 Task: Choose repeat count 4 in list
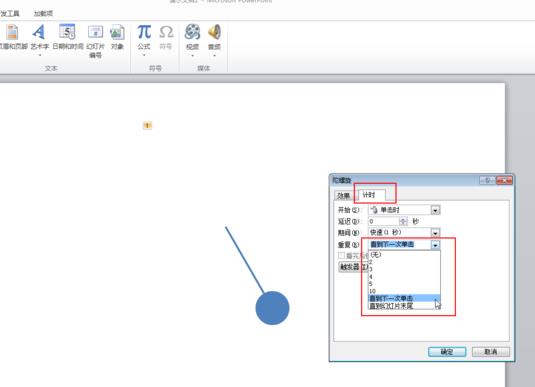[x=404, y=277]
